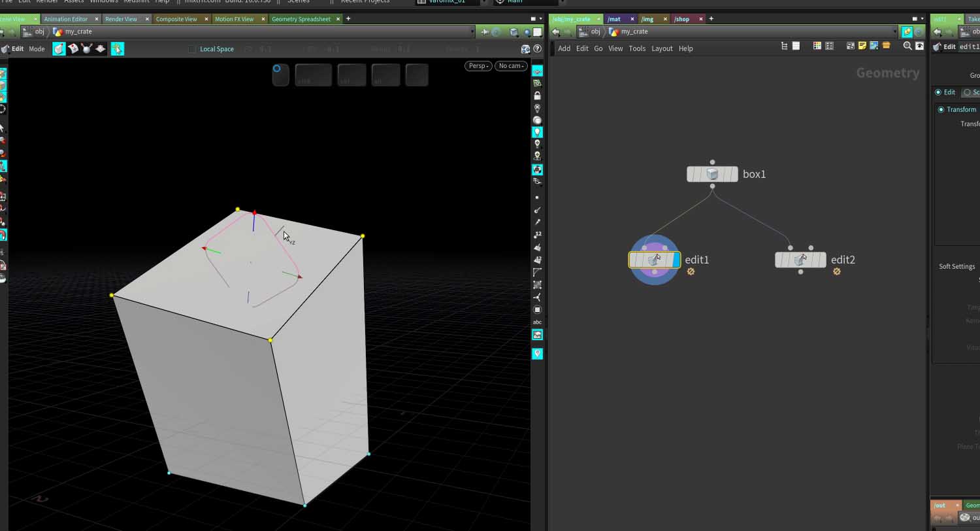Click the lock icon in viewport display toolbar
The height and width of the screenshot is (531, 980).
point(537,95)
